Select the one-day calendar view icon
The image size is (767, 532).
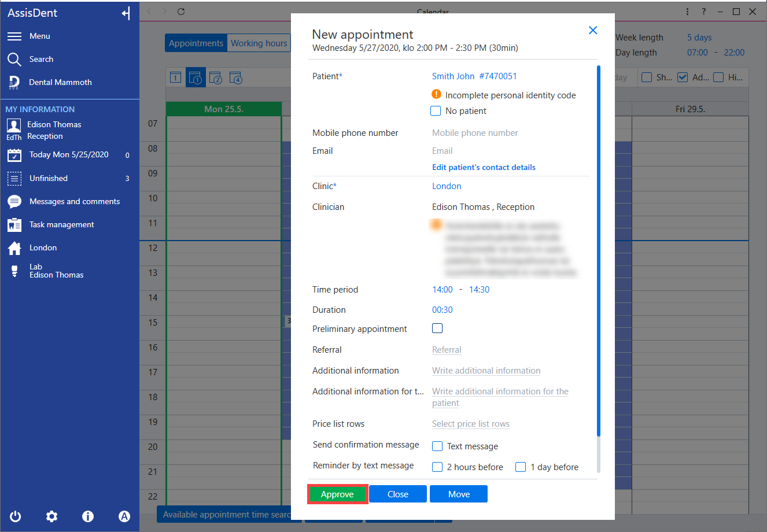(176, 77)
